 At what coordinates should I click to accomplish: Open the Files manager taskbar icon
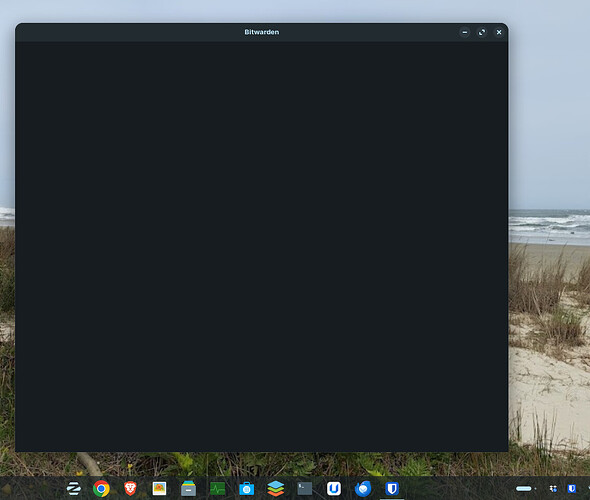pos(189,489)
